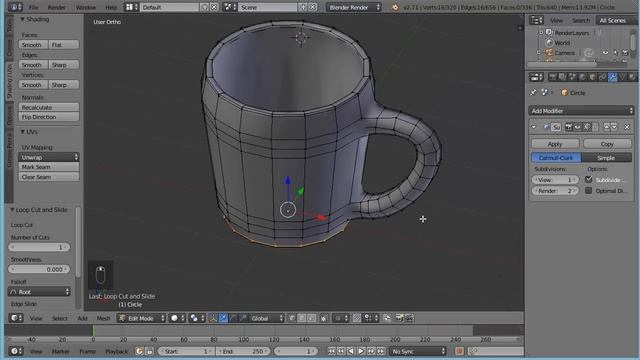Select the translate manipulator arrow icon
This screenshot has height=360, width=640.
pyautogui.click(x=223, y=318)
